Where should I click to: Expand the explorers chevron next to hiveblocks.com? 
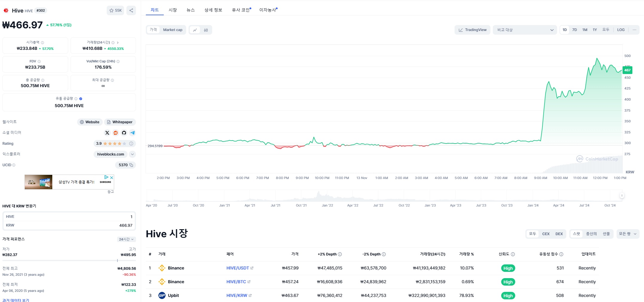132,154
